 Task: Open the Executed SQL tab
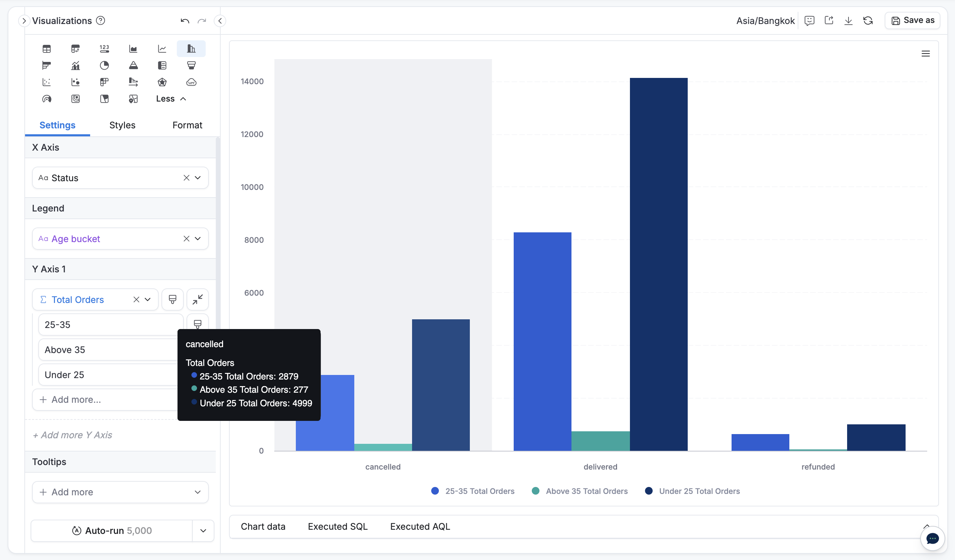coord(337,526)
